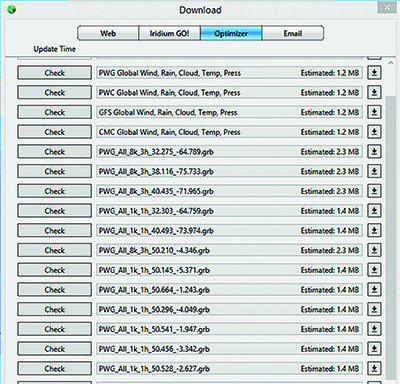Open the Iridium GO! tab

169,33
